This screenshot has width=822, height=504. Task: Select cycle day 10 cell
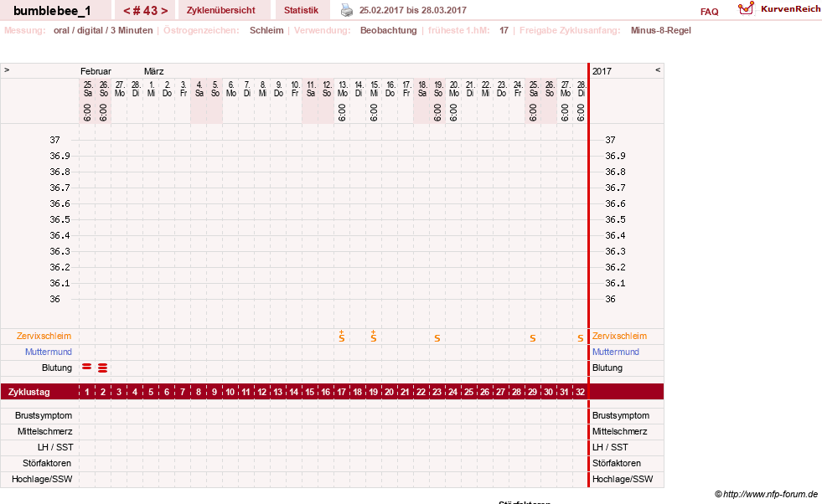[x=230, y=392]
